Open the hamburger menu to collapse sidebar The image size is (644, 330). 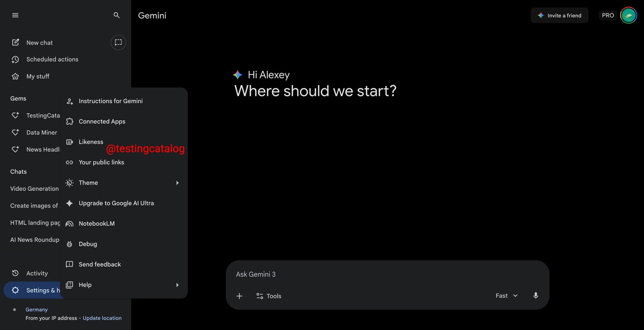point(15,15)
